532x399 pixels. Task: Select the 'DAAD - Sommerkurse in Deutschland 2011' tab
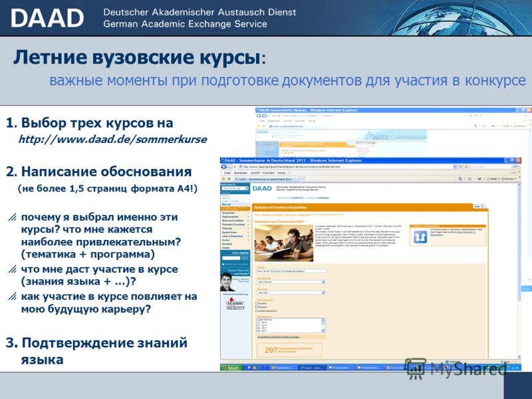click(267, 179)
